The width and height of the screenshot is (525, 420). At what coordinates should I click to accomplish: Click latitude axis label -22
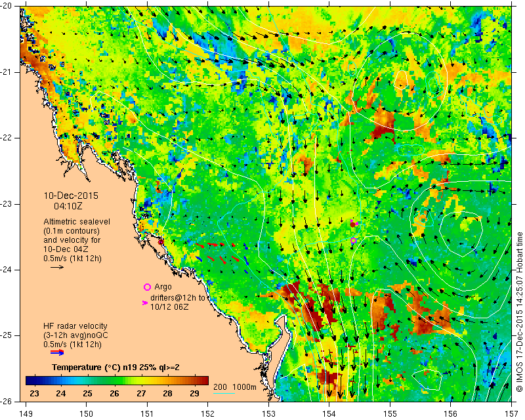coord(7,138)
